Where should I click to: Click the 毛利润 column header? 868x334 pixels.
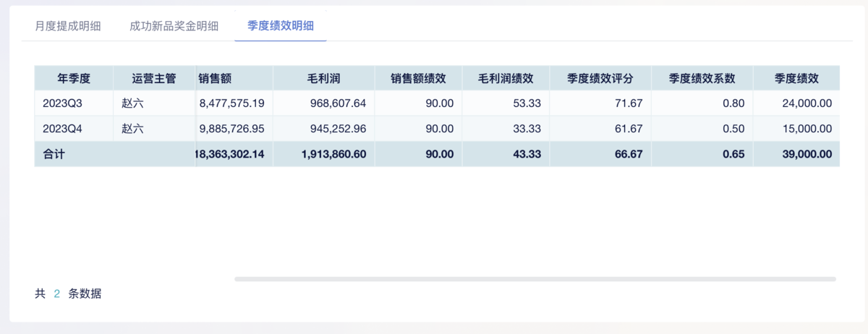(324, 78)
